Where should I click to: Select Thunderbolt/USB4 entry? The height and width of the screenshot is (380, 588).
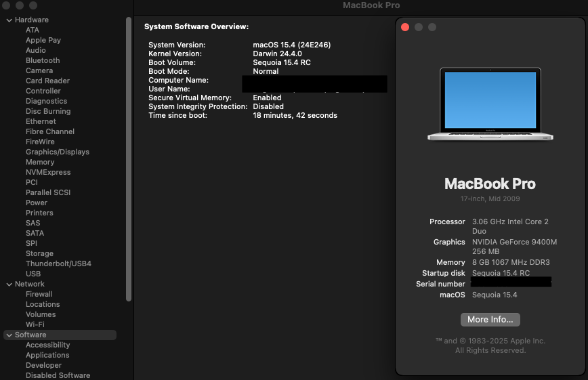(x=58, y=263)
